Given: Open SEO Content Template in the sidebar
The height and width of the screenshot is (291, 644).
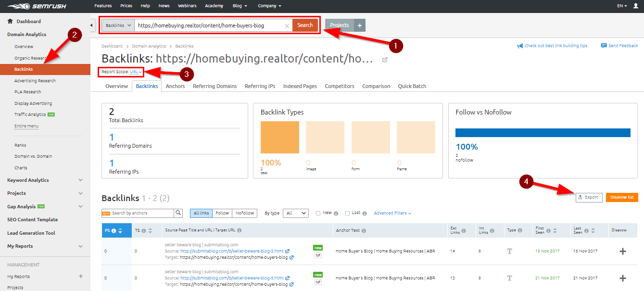Looking at the screenshot, I should tap(33, 220).
